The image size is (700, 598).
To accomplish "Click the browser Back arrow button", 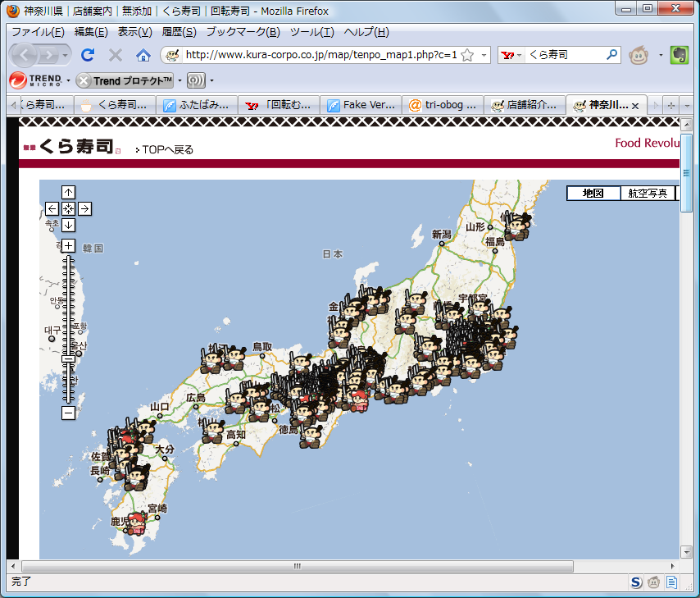I will [24, 55].
